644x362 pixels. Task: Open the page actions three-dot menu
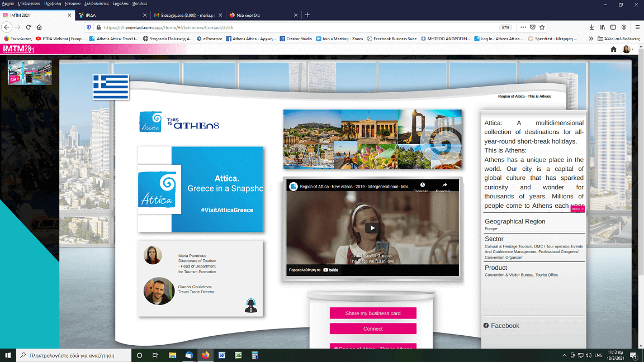523,27
